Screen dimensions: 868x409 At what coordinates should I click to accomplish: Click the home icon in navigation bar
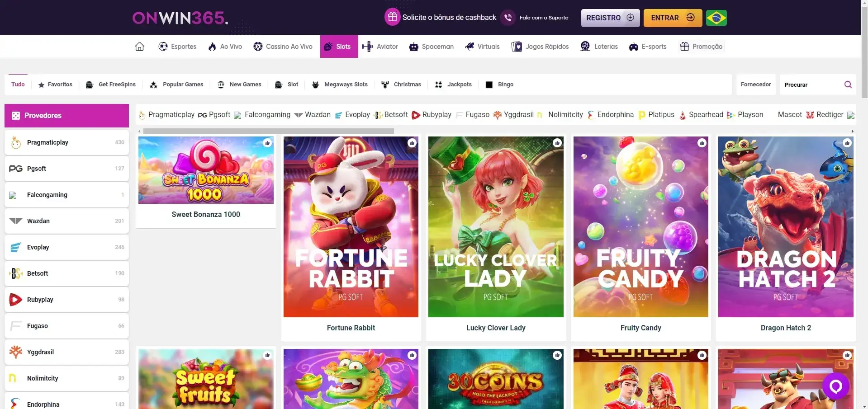pos(139,47)
